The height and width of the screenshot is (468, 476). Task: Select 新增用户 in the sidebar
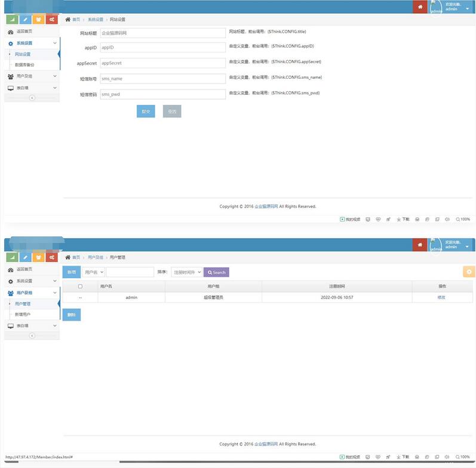click(23, 314)
